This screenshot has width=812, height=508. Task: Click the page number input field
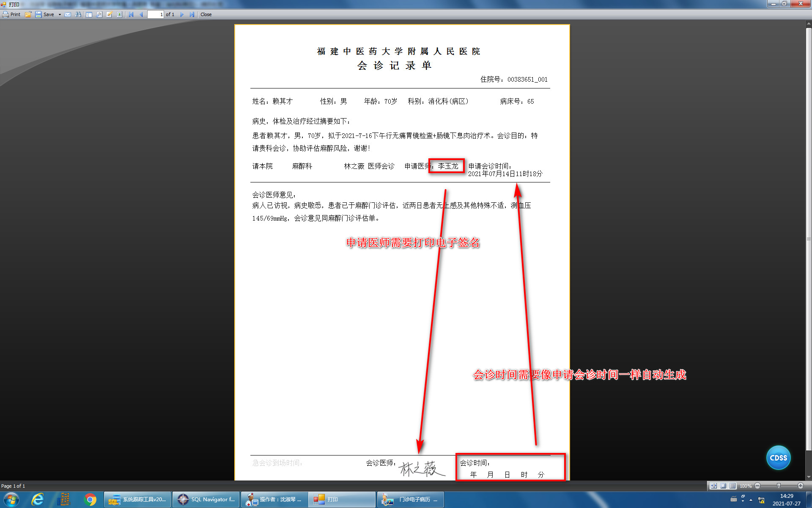pyautogui.click(x=155, y=14)
